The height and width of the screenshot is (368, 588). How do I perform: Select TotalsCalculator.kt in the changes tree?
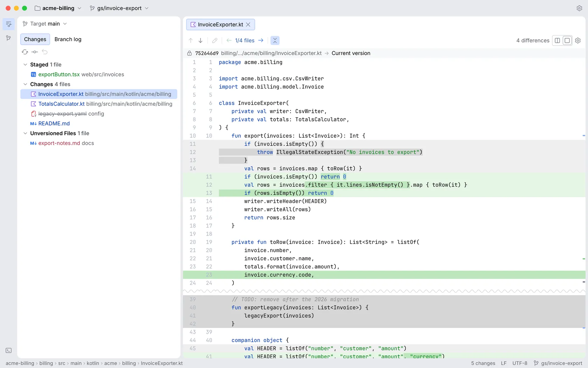99,104
